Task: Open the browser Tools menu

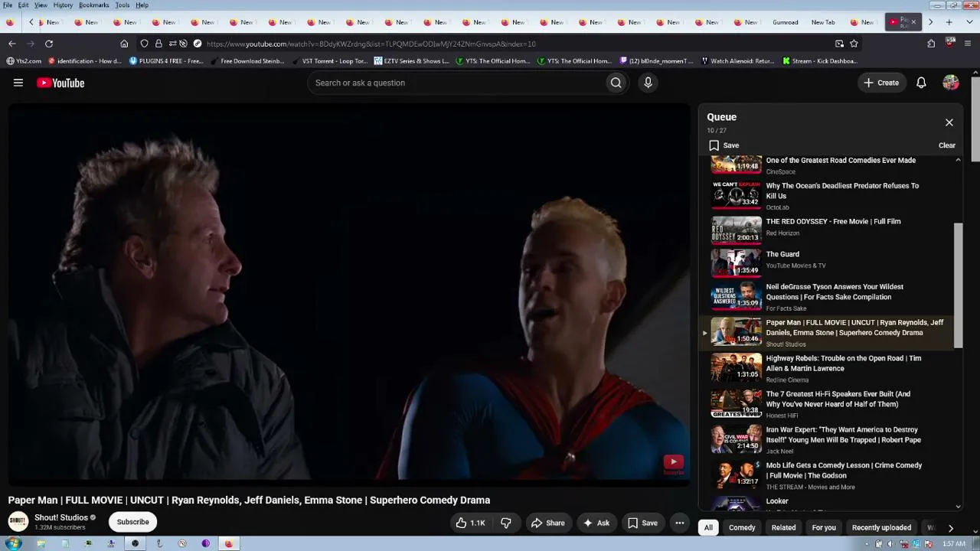Action: (x=122, y=5)
